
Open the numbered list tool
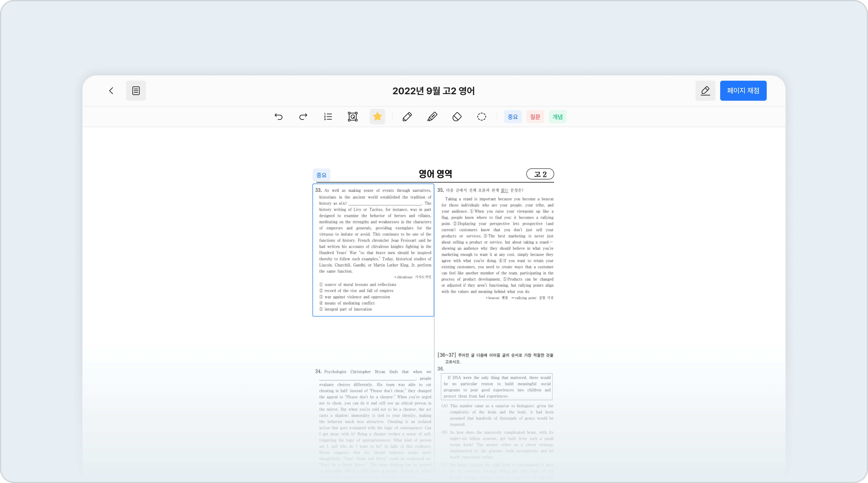(x=328, y=117)
